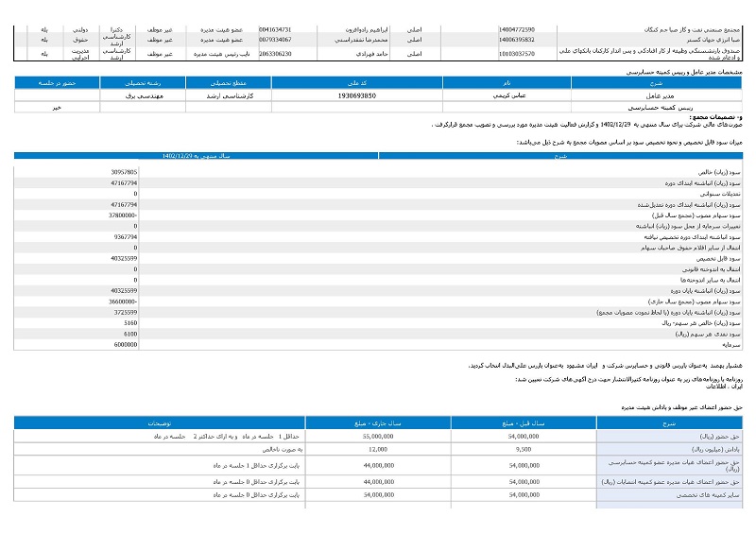The width and height of the screenshot is (756, 534).
Task: Click the رشته تحصیلی column header
Action: coord(143,83)
